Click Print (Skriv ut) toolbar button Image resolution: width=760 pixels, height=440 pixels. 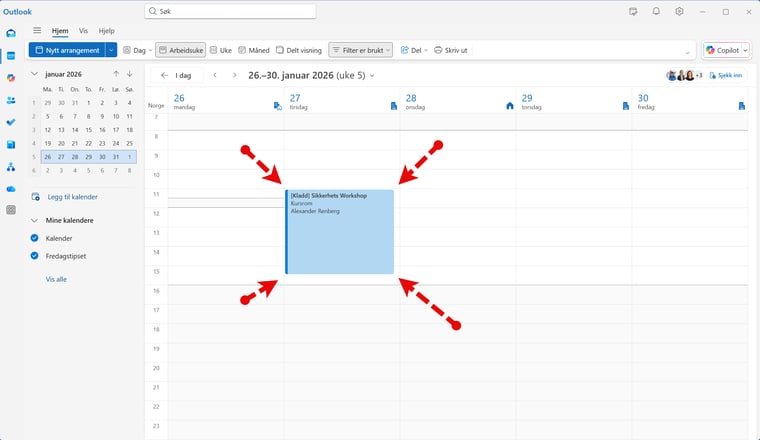[451, 50]
